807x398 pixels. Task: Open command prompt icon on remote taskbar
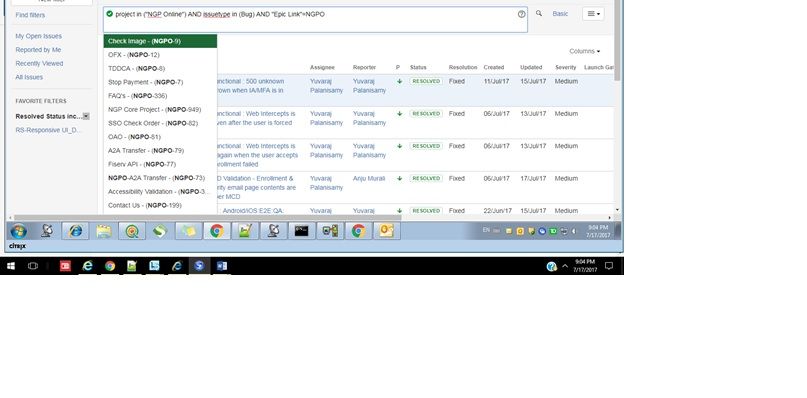[x=302, y=231]
